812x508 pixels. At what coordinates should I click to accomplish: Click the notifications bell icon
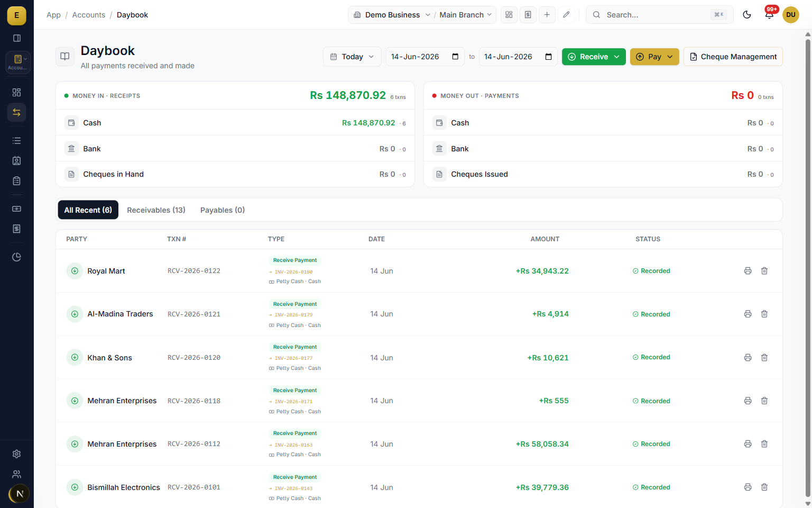coord(769,15)
